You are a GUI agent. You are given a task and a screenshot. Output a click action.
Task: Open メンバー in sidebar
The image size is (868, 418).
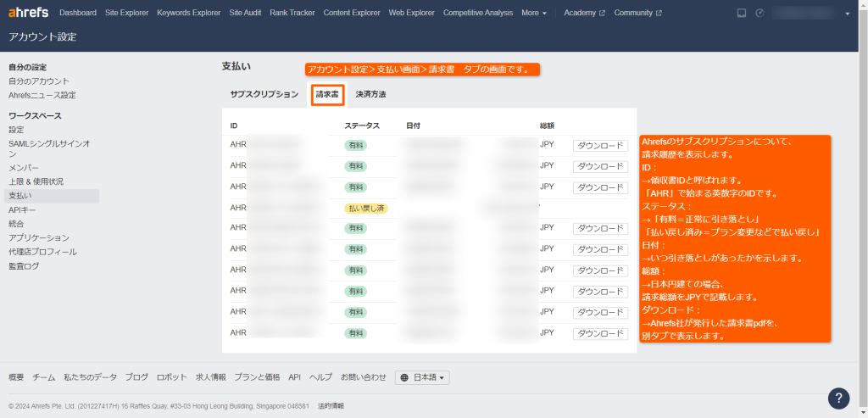(x=23, y=168)
